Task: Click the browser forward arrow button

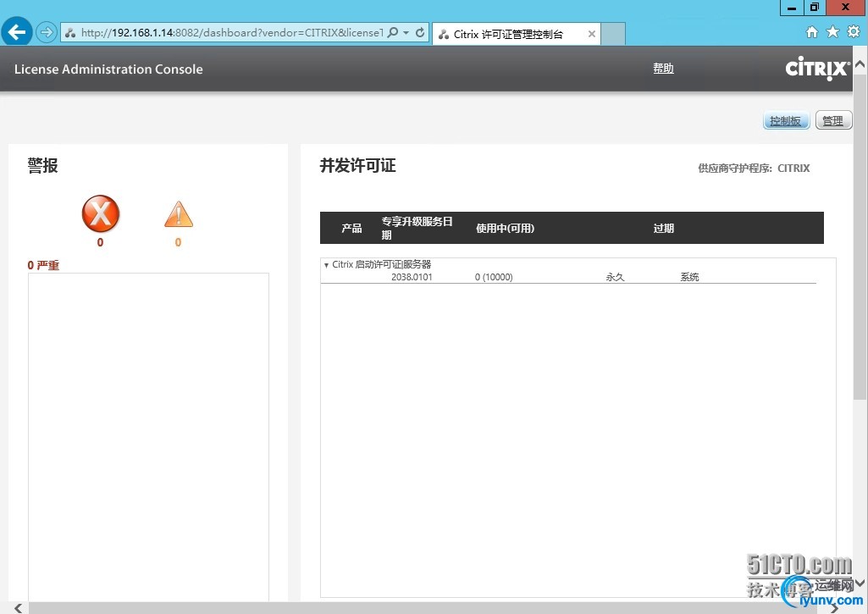Action: tap(47, 33)
